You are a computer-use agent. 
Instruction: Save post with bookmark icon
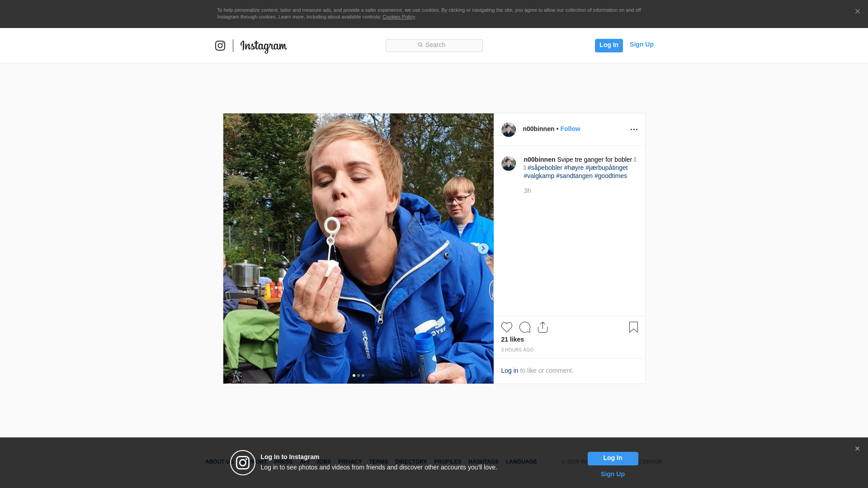click(x=633, y=327)
